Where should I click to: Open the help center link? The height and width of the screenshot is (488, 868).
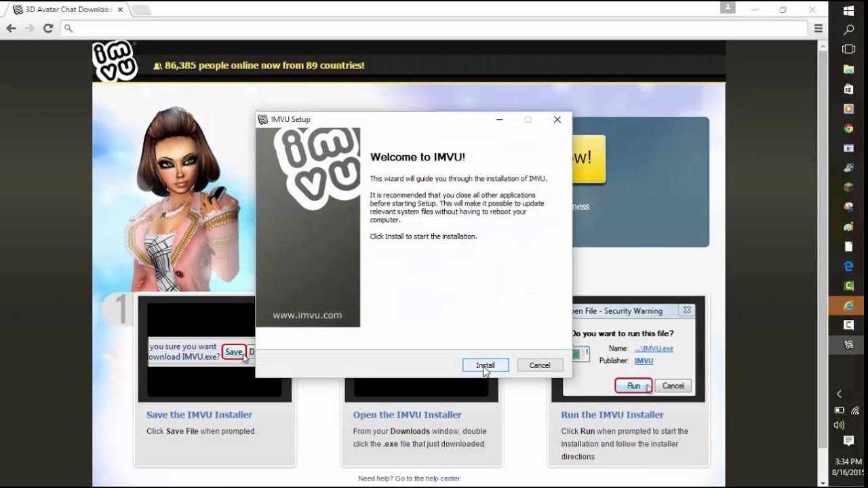click(443, 479)
